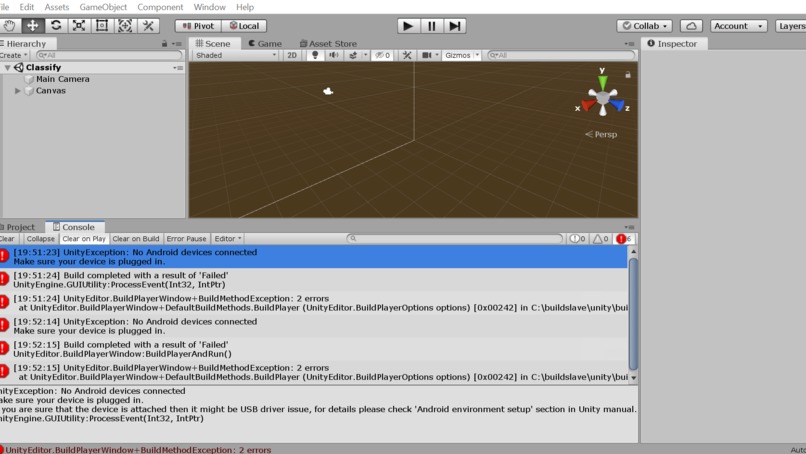Open the Account dropdown
The width and height of the screenshot is (806, 454).
click(738, 26)
